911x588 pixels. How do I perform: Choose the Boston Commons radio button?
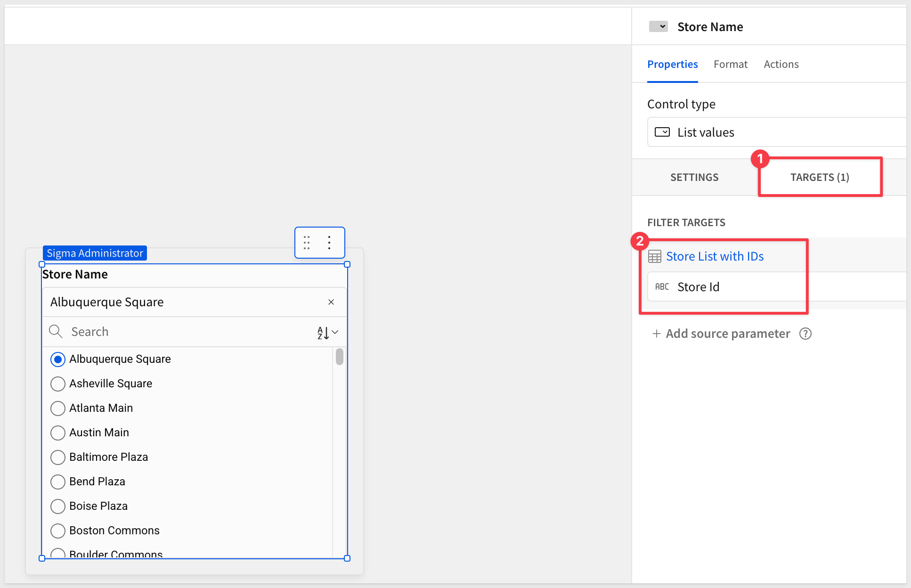click(58, 531)
